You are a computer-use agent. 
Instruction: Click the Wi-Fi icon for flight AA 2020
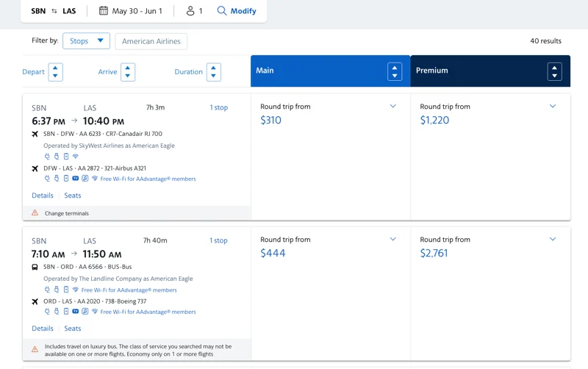click(x=95, y=312)
